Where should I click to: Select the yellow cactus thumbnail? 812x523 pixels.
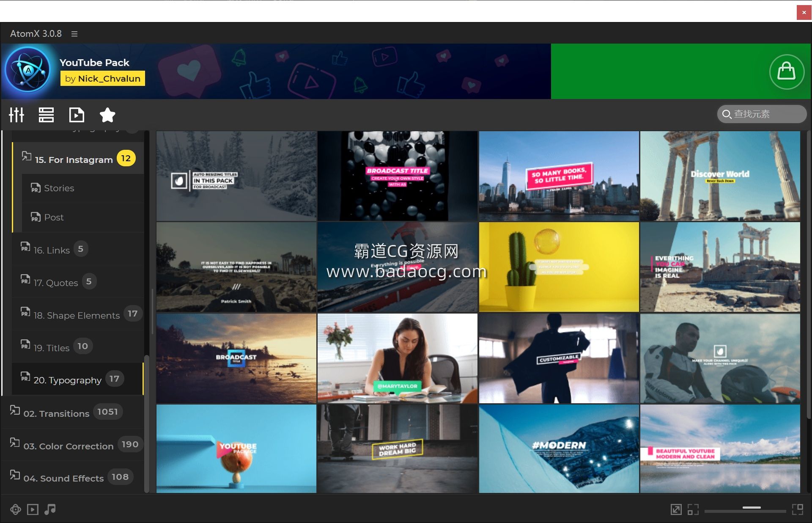559,267
